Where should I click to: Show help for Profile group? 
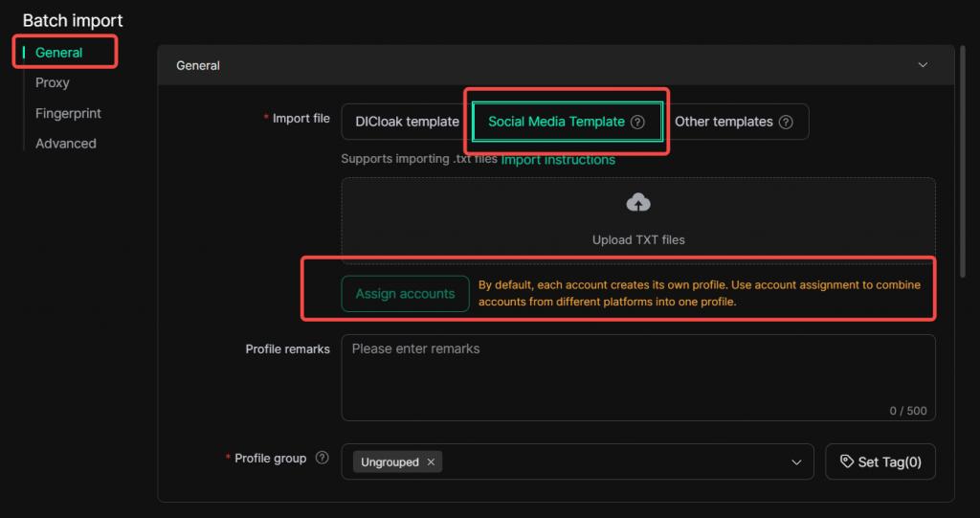tap(322, 458)
